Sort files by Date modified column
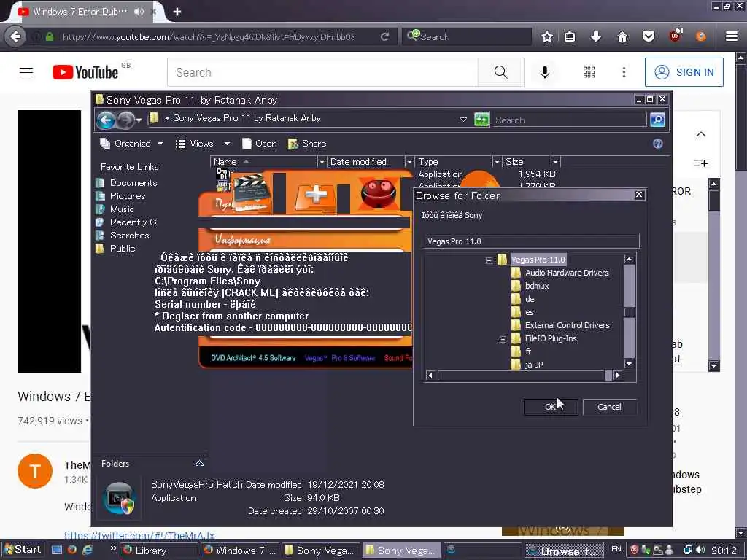Image resolution: width=747 pixels, height=560 pixels. point(358,162)
